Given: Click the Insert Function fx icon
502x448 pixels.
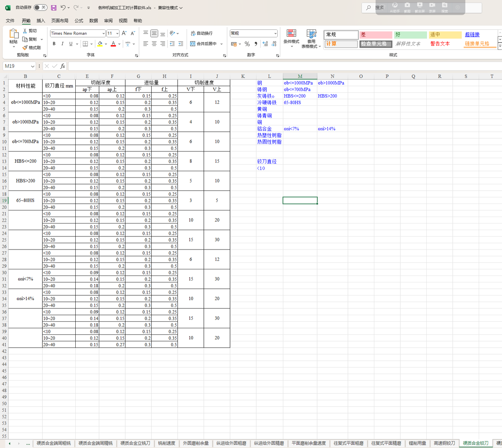Looking at the screenshot, I should point(63,66).
